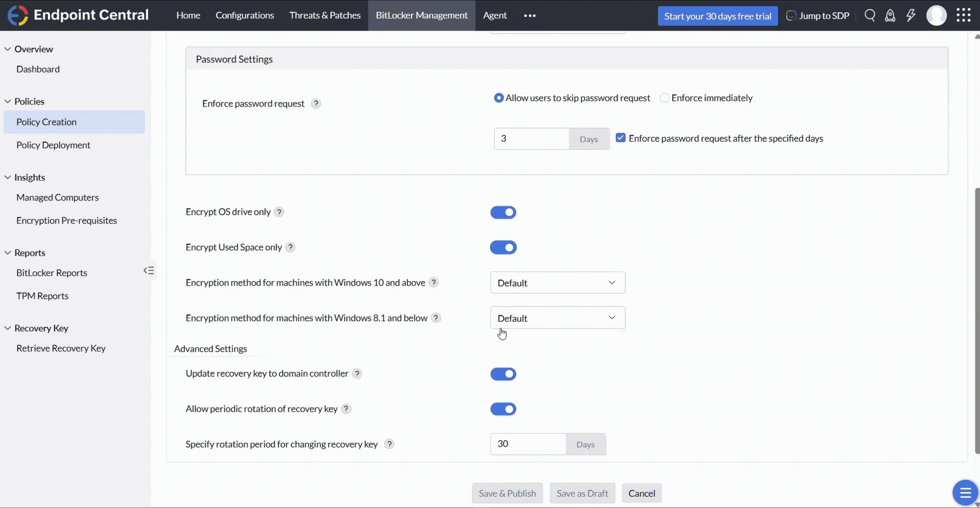Viewport: 980px width, 508px height.
Task: Show help for periodic rotation of recovery key
Action: (x=346, y=409)
